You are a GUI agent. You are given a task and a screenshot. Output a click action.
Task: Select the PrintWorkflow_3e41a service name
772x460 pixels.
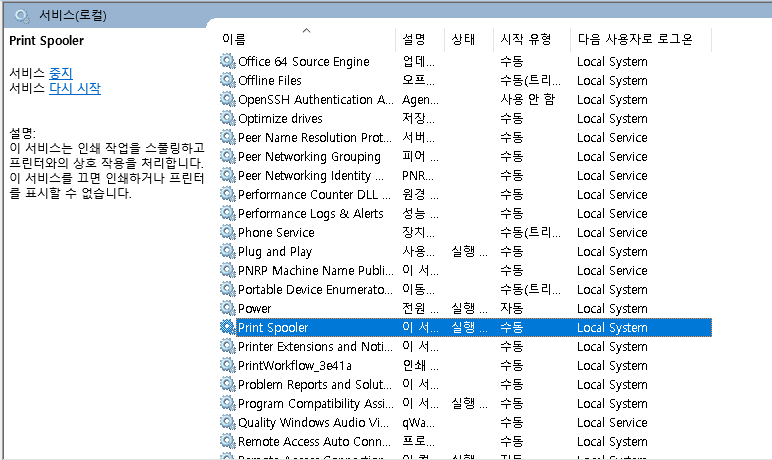click(295, 365)
